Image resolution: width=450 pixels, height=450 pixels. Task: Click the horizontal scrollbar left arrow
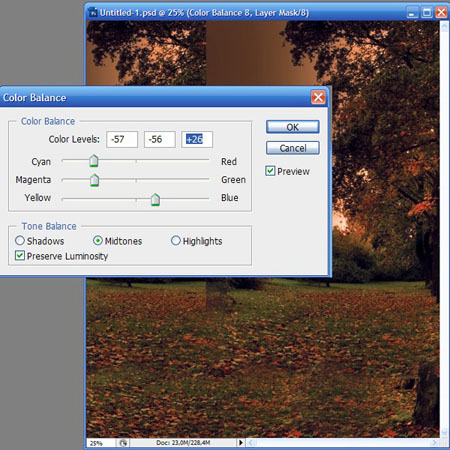tap(252, 443)
